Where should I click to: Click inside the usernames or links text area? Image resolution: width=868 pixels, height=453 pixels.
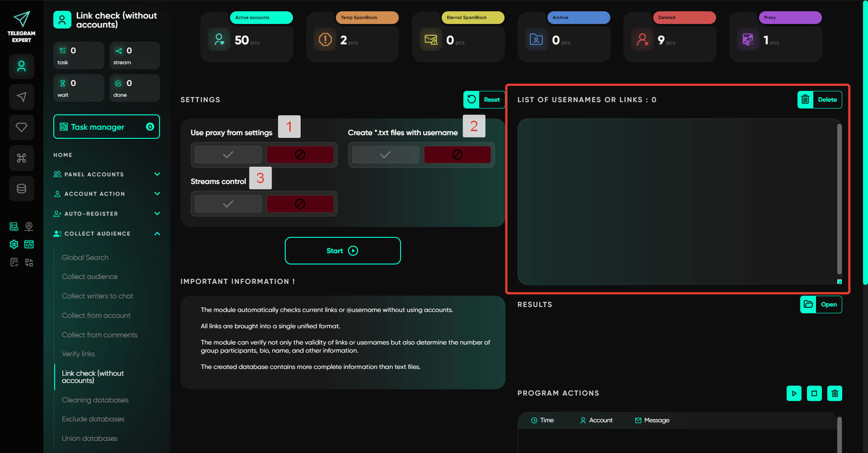(677, 201)
